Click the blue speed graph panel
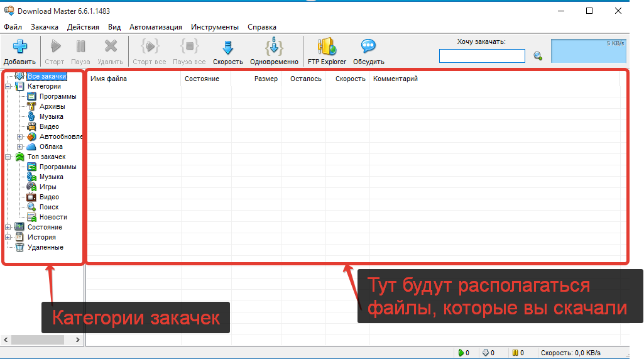The width and height of the screenshot is (644, 359). coord(589,51)
